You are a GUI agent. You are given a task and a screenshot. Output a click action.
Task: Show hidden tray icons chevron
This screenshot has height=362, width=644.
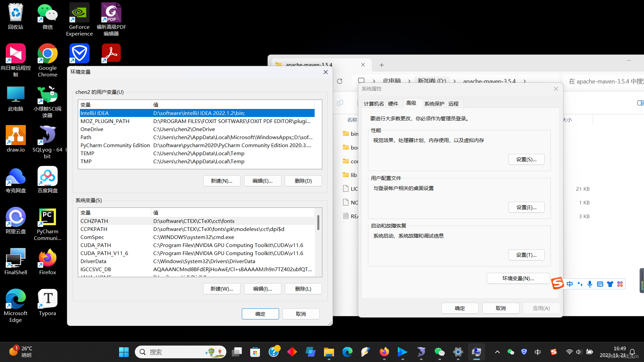click(497, 352)
